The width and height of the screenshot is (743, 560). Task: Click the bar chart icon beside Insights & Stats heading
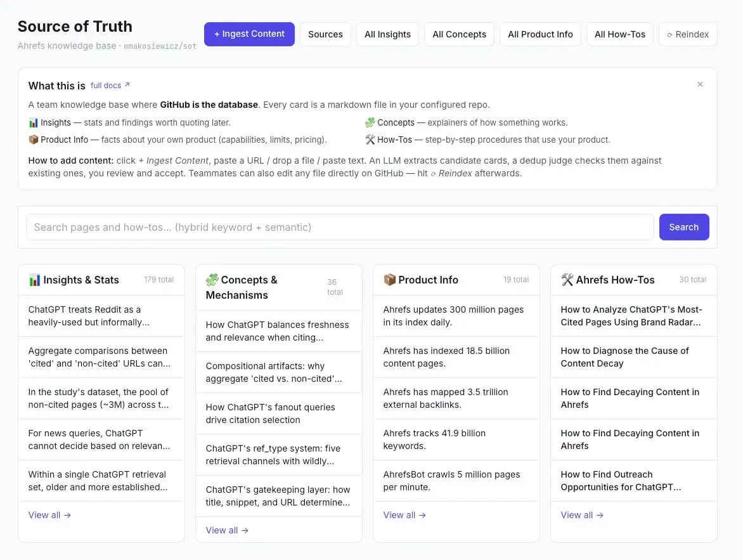(35, 280)
